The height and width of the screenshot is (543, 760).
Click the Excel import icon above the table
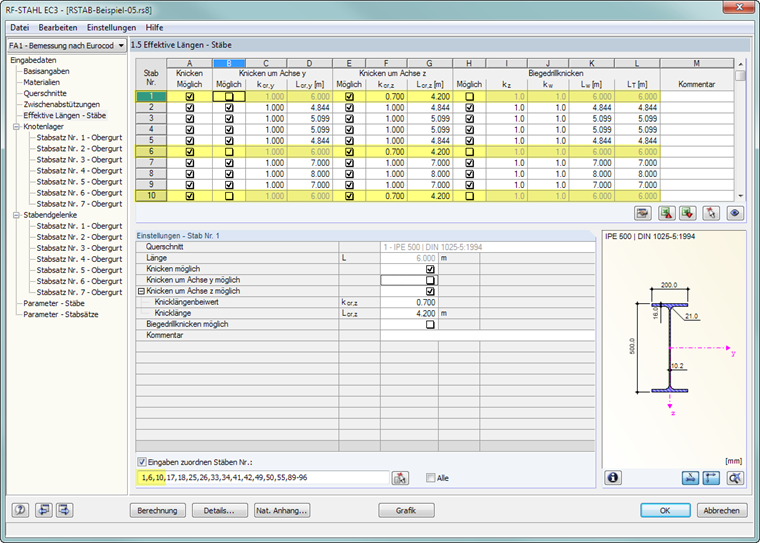689,213
